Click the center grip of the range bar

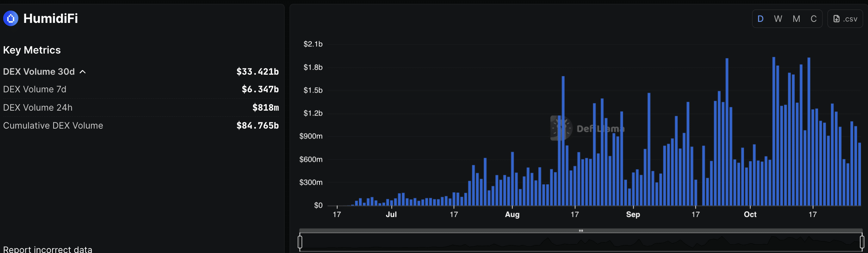[581, 231]
